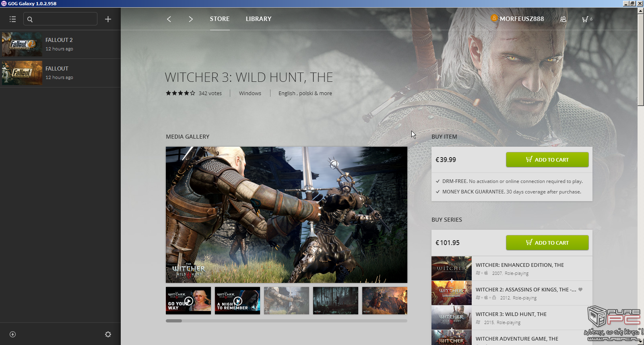
Task: Open Witcher Adventure Game entry
Action: (512, 338)
